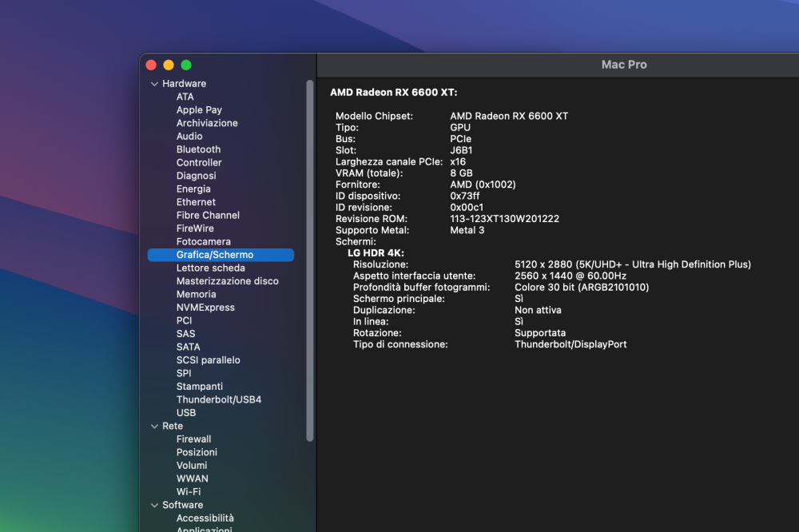Minimize the window with yellow button
This screenshot has height=532, width=799.
point(169,66)
